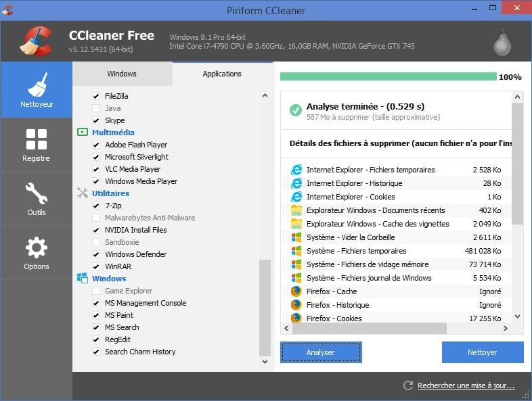This screenshot has width=532, height=401.
Task: Open the Registre section icon
Action: (x=37, y=145)
